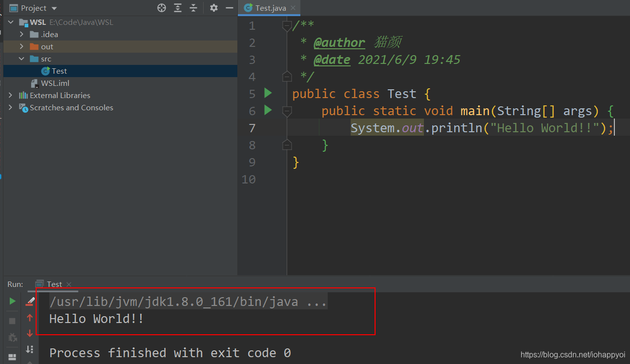The image size is (630, 364).
Task: Click the run gutter arrow on line 5
Action: click(x=268, y=93)
